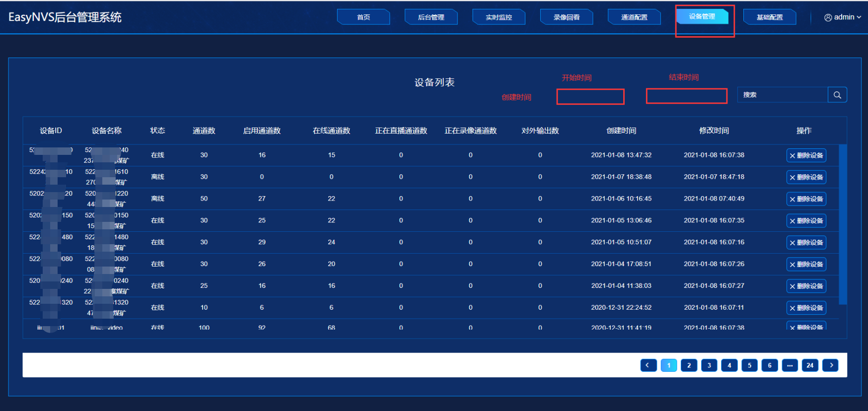Click the 启用通道数 column header
Image resolution: width=868 pixels, height=411 pixels.
[x=262, y=131]
